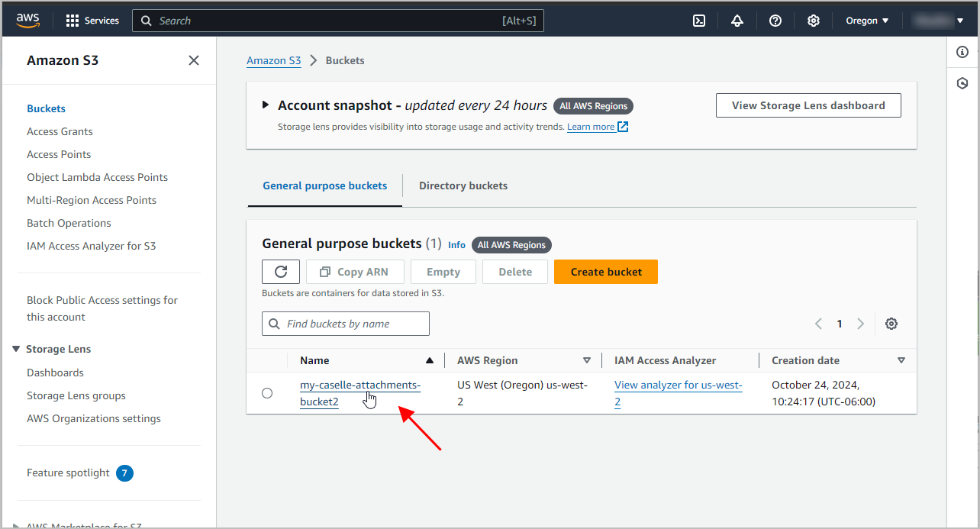Open the Services grid menu

point(92,21)
